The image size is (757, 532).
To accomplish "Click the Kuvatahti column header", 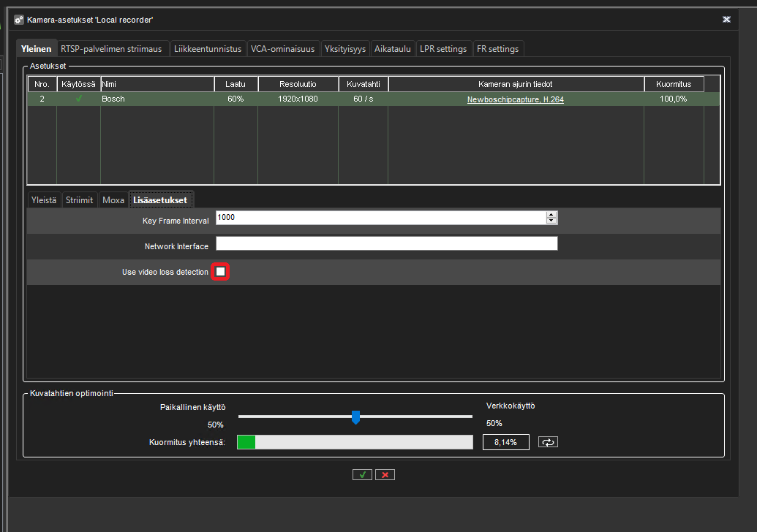I will click(363, 84).
